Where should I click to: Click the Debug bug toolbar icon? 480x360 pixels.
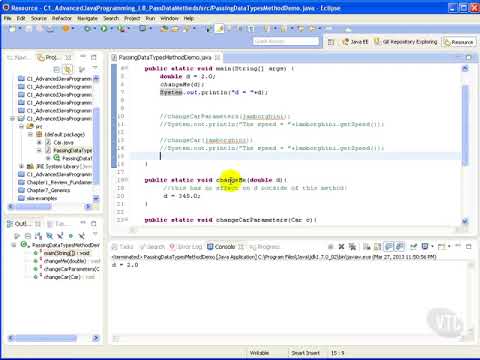coord(88,29)
